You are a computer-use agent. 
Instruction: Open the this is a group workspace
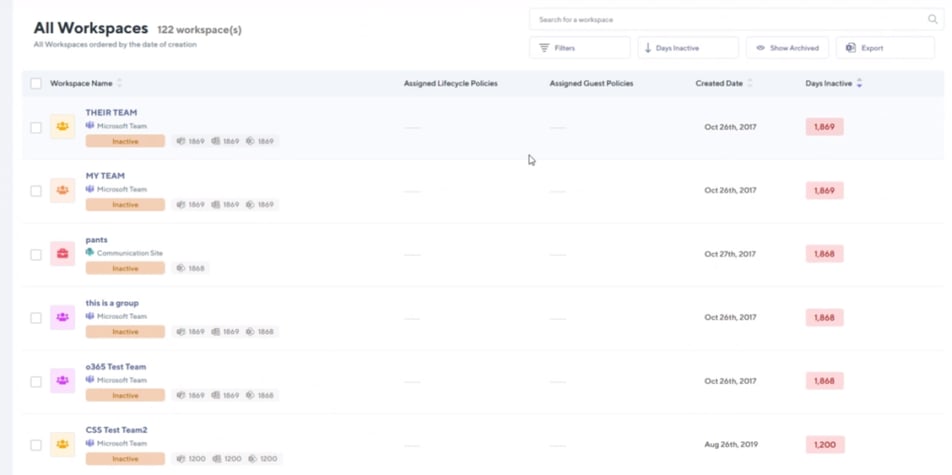pyautogui.click(x=112, y=303)
